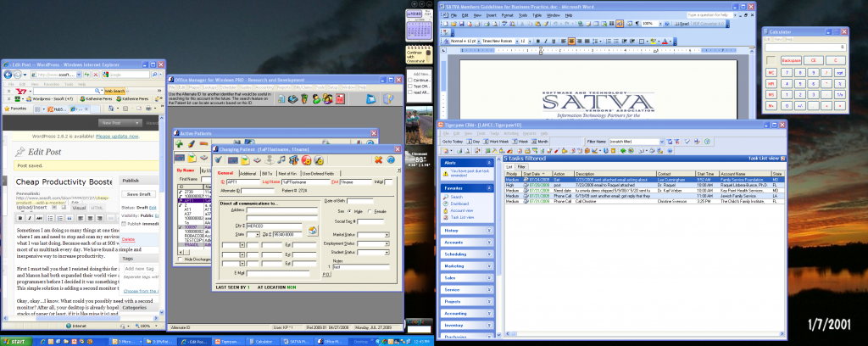Click music note icon in Changing Patient toolbar
The height and width of the screenshot is (346, 868).
(281, 160)
